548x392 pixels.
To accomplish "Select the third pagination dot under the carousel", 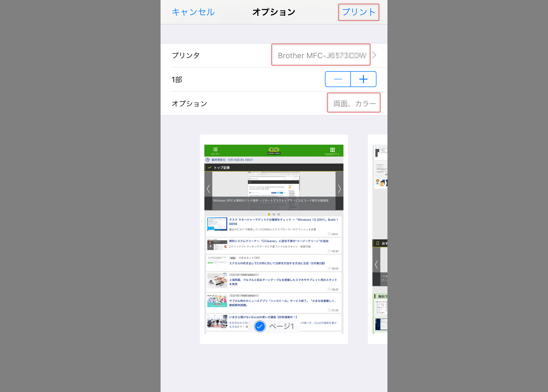I will pyautogui.click(x=279, y=214).
